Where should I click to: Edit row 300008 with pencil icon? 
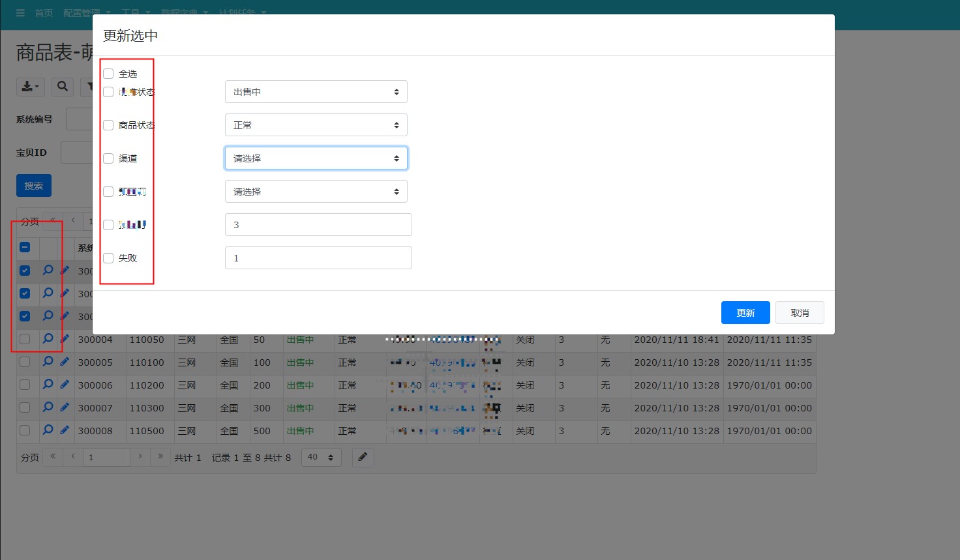coord(65,430)
